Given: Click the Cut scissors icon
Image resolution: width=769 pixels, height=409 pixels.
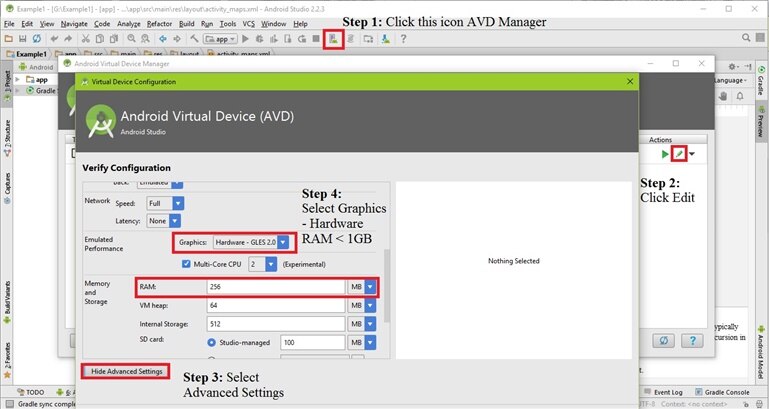Looking at the screenshot, I should coord(85,39).
